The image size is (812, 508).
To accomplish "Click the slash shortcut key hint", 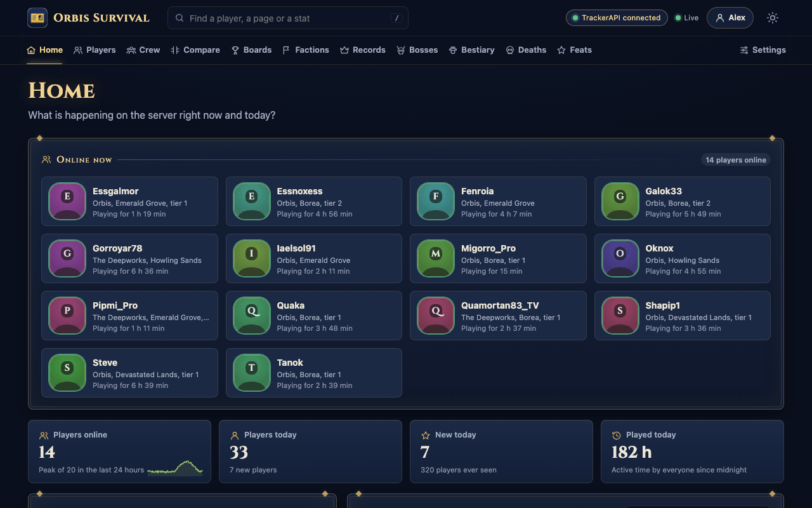I will pos(397,18).
